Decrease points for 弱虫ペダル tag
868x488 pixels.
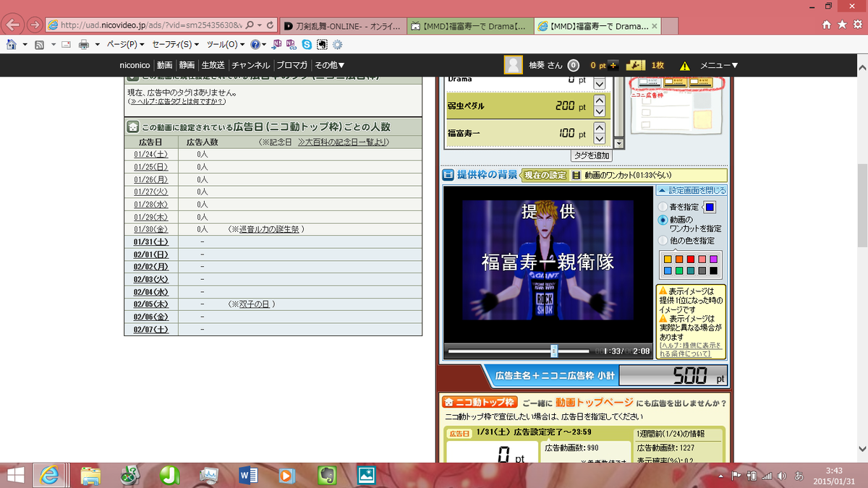(x=599, y=112)
